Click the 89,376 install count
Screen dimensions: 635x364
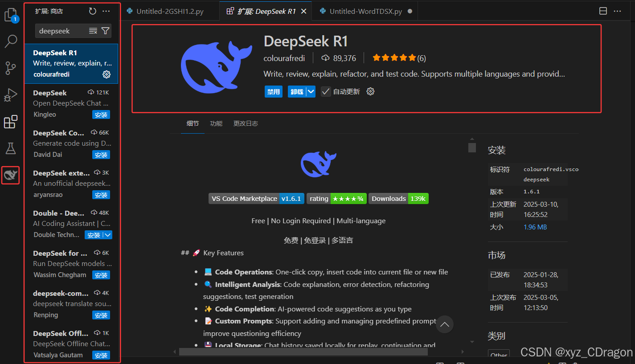pyautogui.click(x=338, y=58)
